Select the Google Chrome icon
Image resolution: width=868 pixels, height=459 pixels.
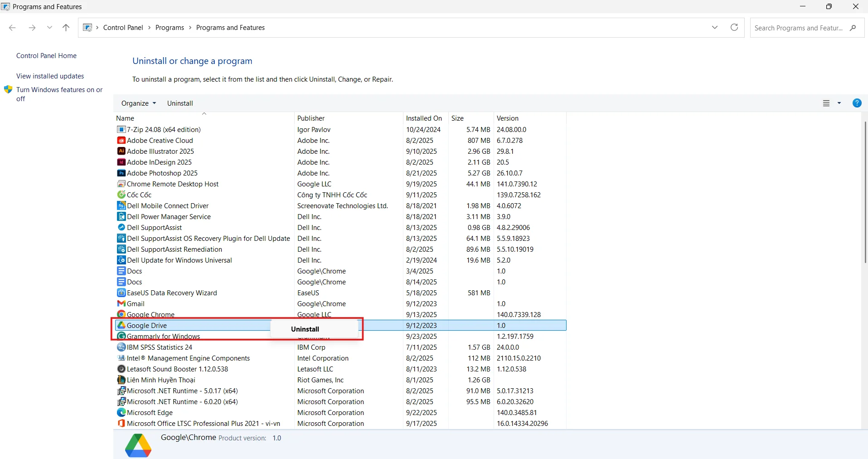click(x=121, y=314)
